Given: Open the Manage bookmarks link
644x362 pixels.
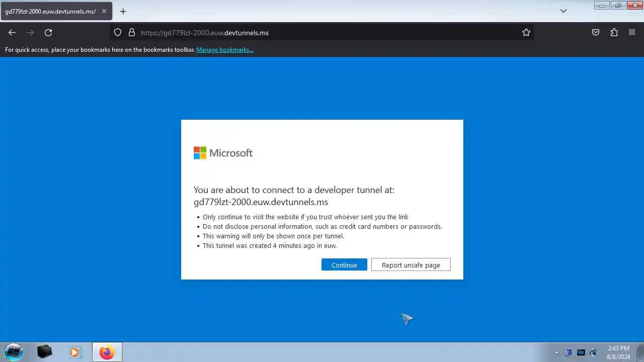Looking at the screenshot, I should coord(225,50).
